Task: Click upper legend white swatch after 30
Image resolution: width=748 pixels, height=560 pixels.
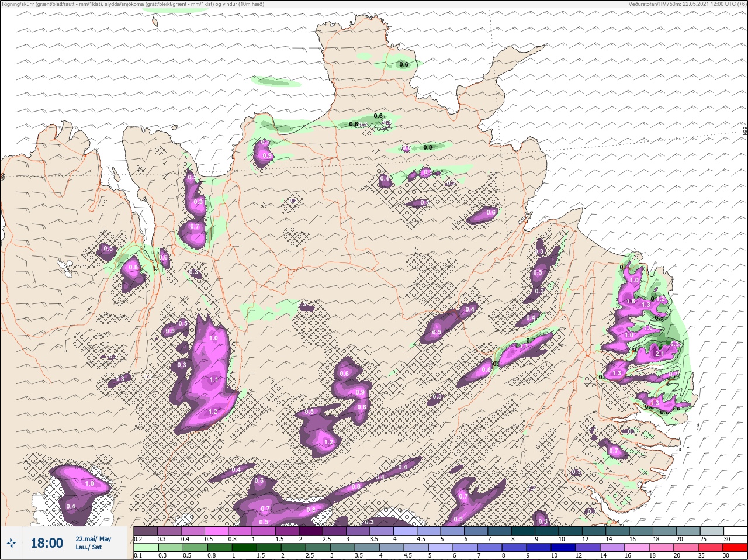Action: click(736, 531)
